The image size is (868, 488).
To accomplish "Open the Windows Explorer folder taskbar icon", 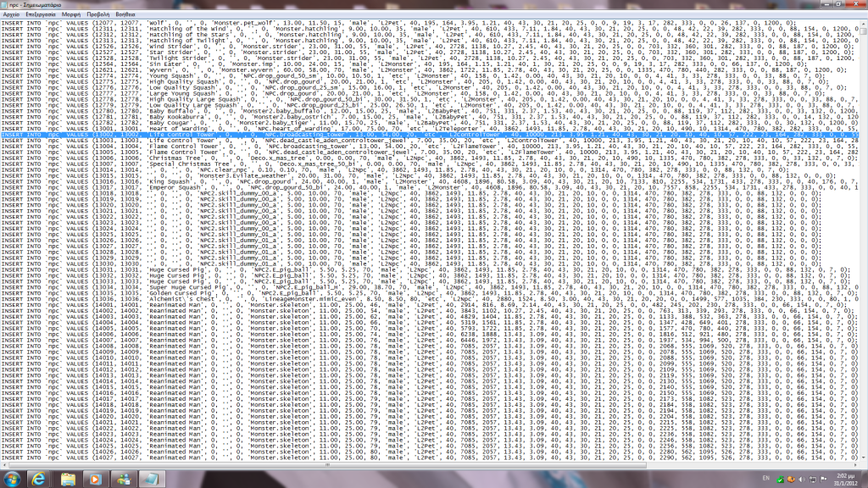I will point(68,479).
